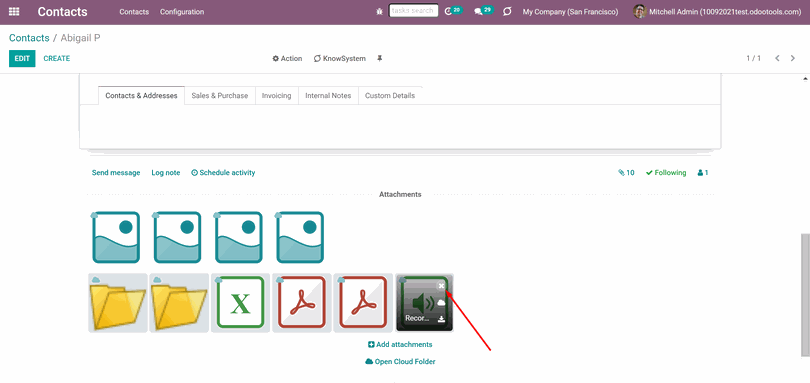Open the first yellow folder attachment

tap(118, 303)
